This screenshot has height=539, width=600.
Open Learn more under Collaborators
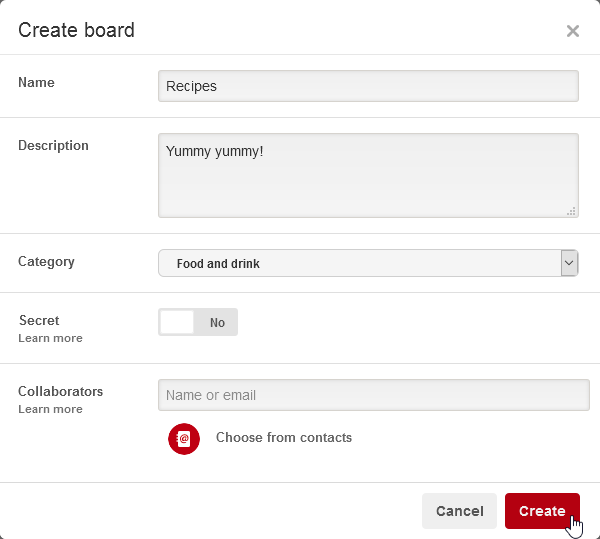[50, 410]
